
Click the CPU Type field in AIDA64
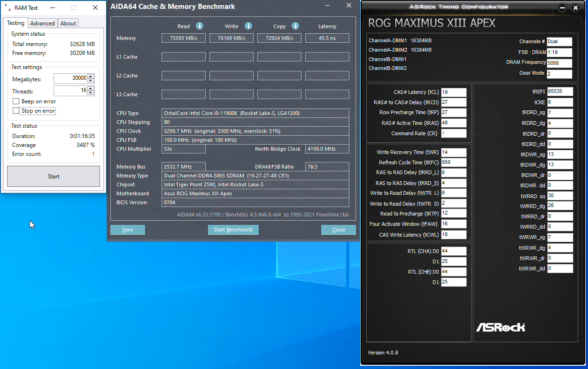tap(255, 113)
